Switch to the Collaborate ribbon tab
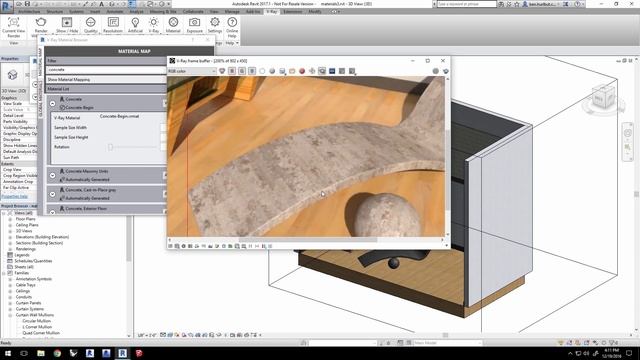Screen dimensions: 640x360 pos(193,12)
